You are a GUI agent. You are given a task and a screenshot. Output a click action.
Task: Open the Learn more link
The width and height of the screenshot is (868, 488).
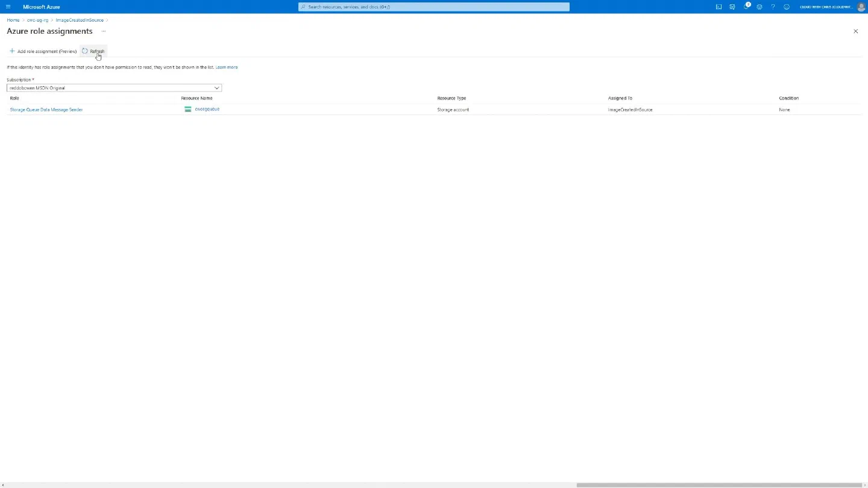click(x=227, y=67)
